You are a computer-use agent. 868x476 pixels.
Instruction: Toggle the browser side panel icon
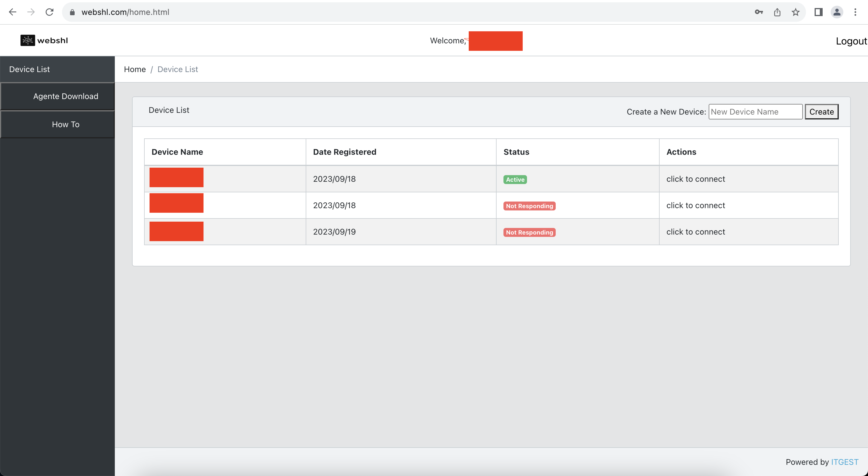click(818, 12)
